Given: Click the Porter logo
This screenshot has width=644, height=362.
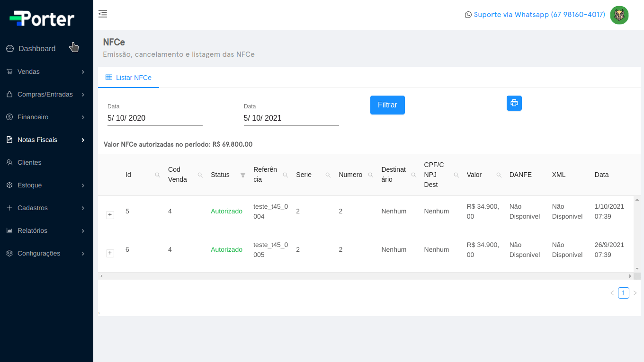Looking at the screenshot, I should pos(42,18).
